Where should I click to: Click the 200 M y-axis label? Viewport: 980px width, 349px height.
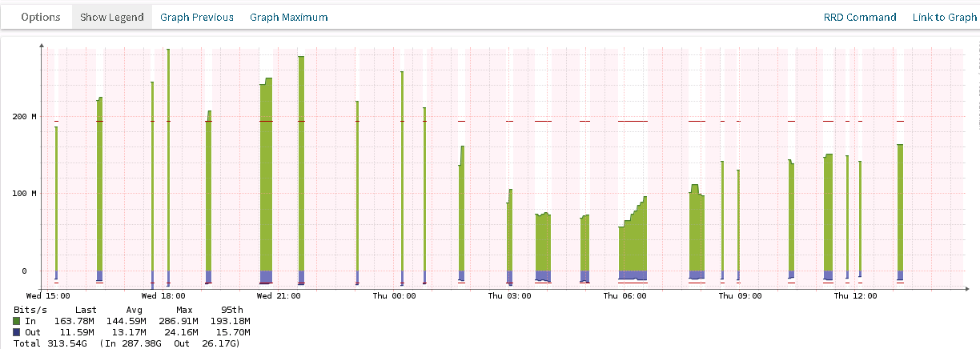click(x=23, y=117)
